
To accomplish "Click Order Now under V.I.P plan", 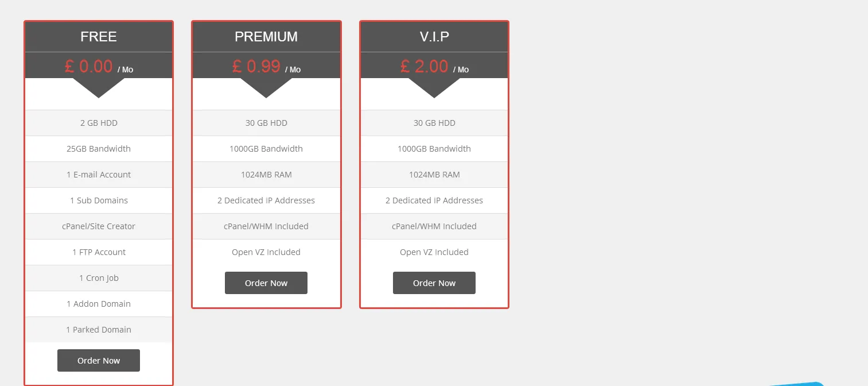I will [x=434, y=283].
